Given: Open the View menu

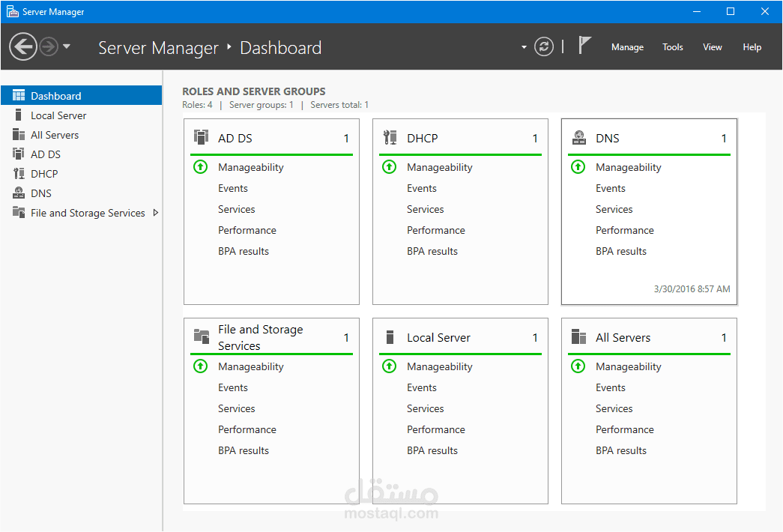Looking at the screenshot, I should click(712, 47).
